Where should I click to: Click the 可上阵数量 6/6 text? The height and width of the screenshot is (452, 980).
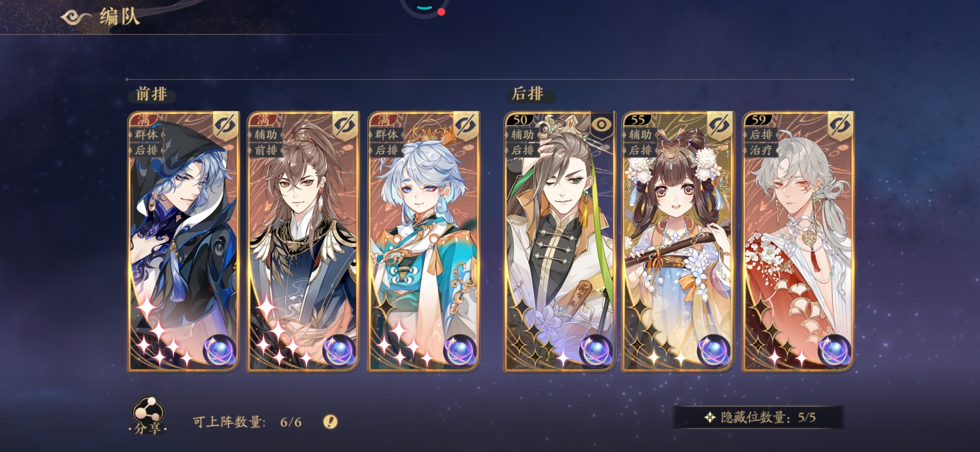[x=247, y=422]
